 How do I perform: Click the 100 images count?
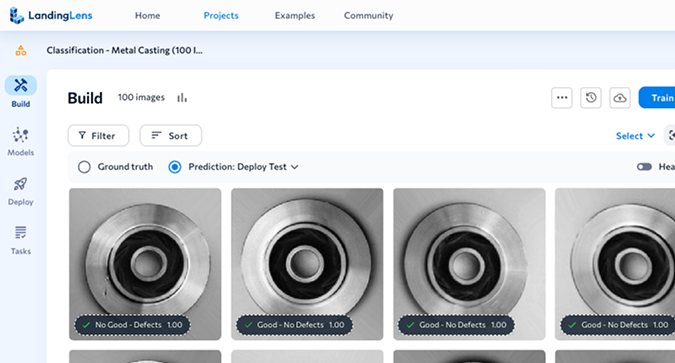click(x=141, y=98)
